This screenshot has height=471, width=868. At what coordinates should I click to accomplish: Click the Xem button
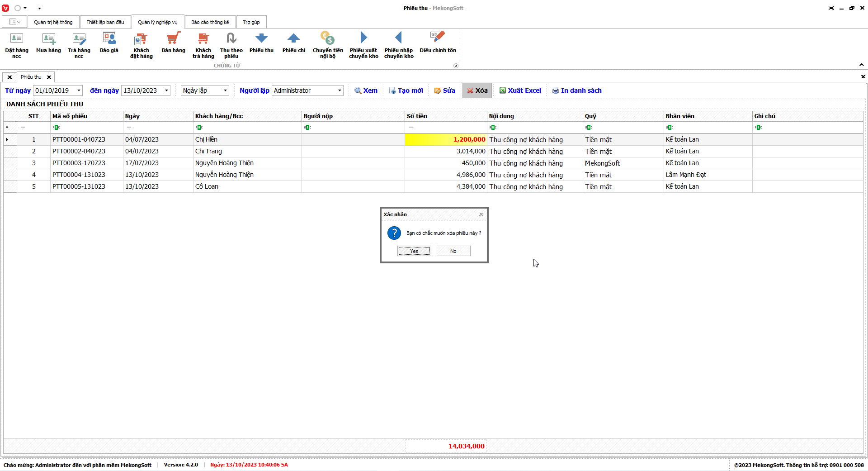(x=366, y=90)
